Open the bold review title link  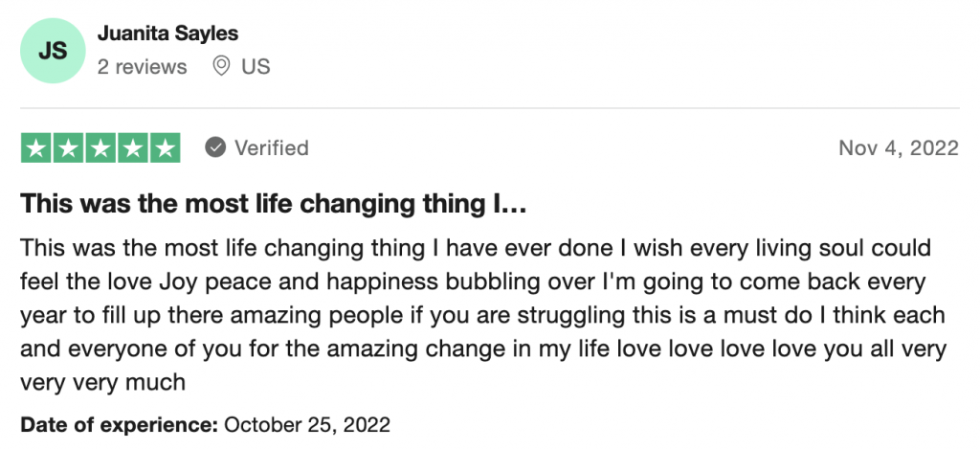point(275,204)
